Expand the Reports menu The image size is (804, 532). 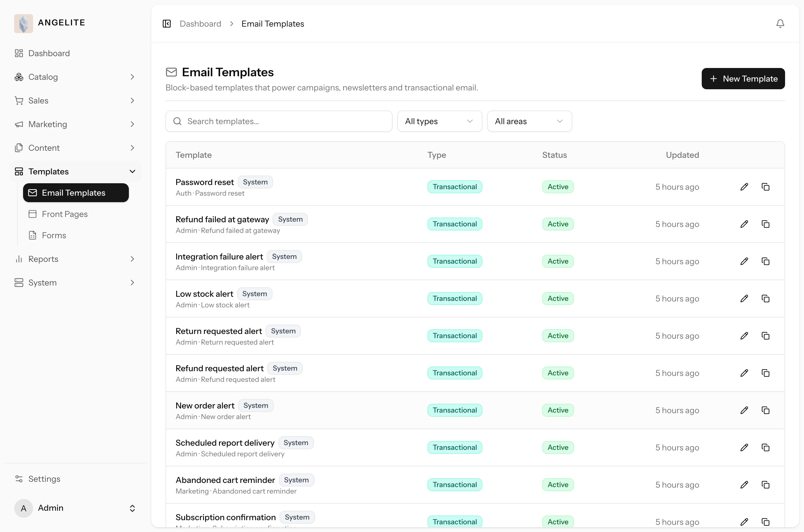point(75,259)
